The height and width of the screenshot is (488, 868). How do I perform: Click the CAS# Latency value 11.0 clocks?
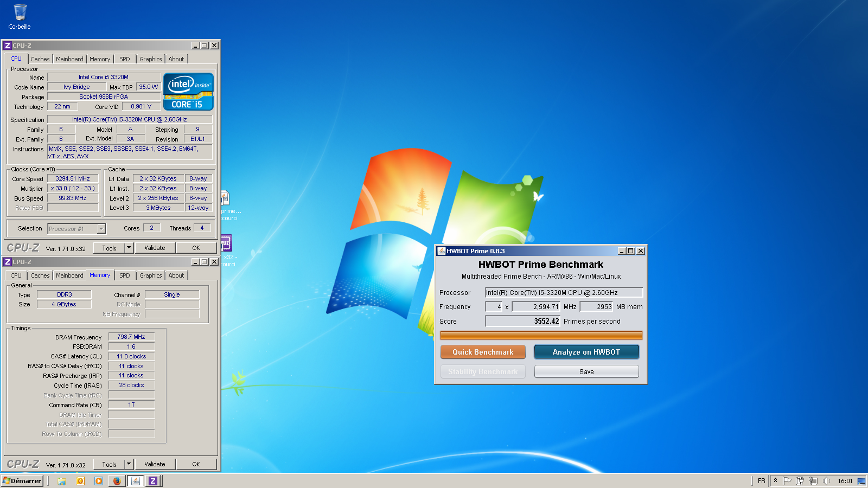tap(131, 356)
